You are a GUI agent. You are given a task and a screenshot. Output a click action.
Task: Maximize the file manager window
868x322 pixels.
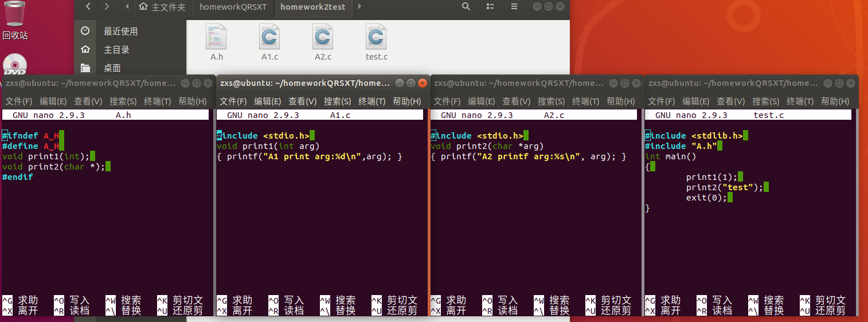coord(549,6)
